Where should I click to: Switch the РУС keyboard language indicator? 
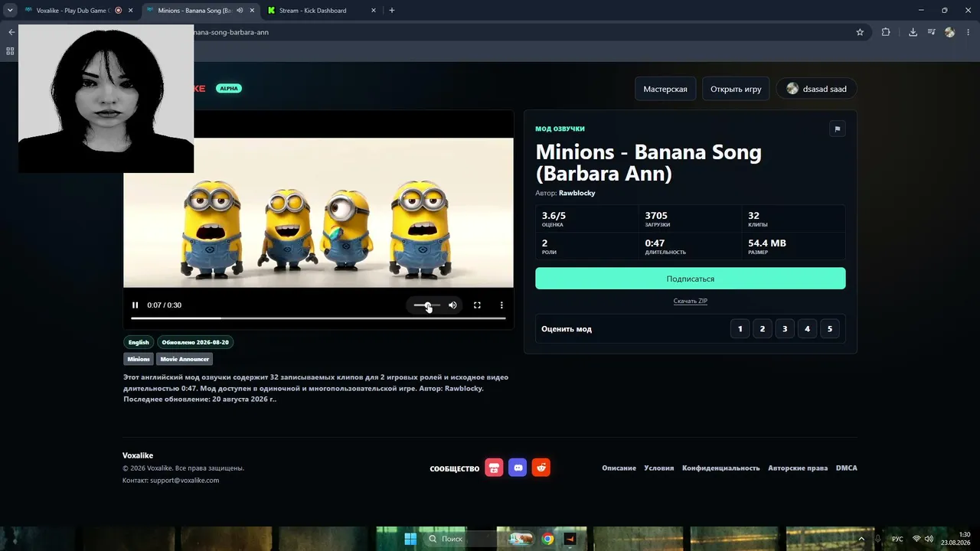click(897, 539)
